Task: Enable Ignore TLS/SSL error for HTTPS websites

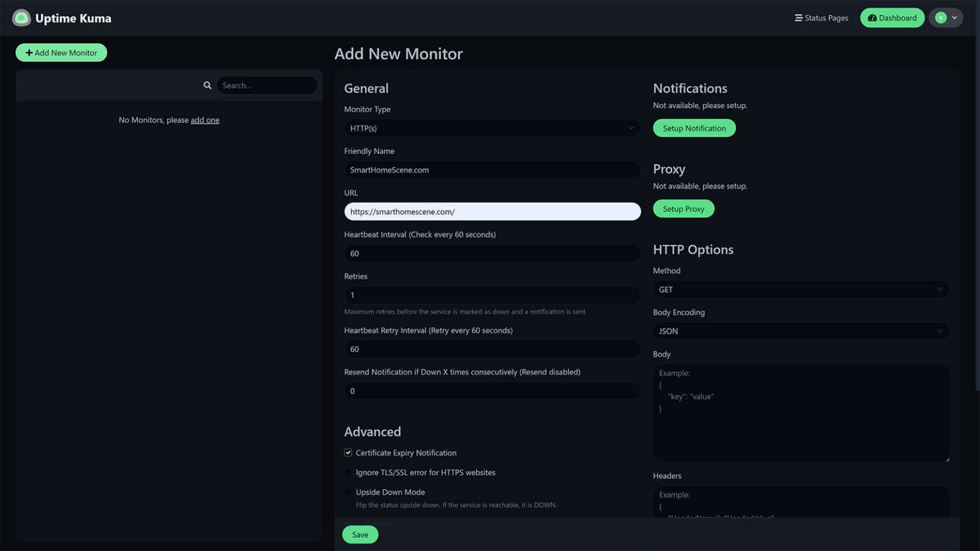Action: (348, 472)
